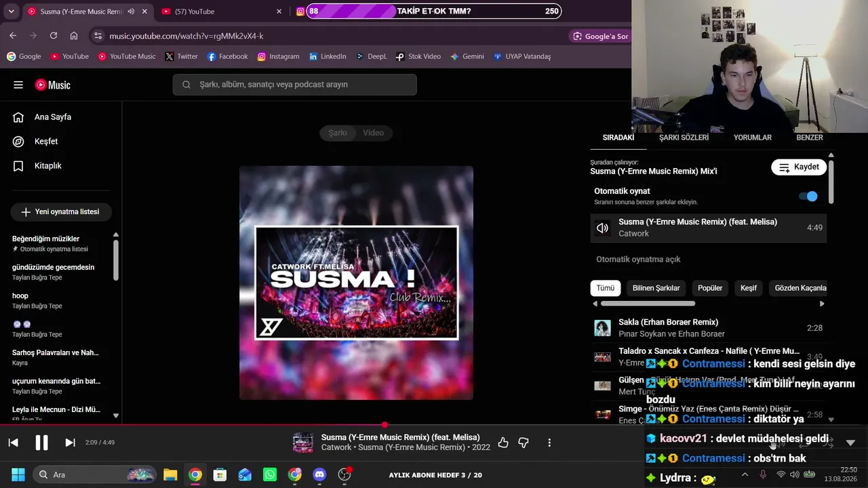Open the YouTube Music bookmark
This screenshot has height=488, width=868.
coord(127,56)
